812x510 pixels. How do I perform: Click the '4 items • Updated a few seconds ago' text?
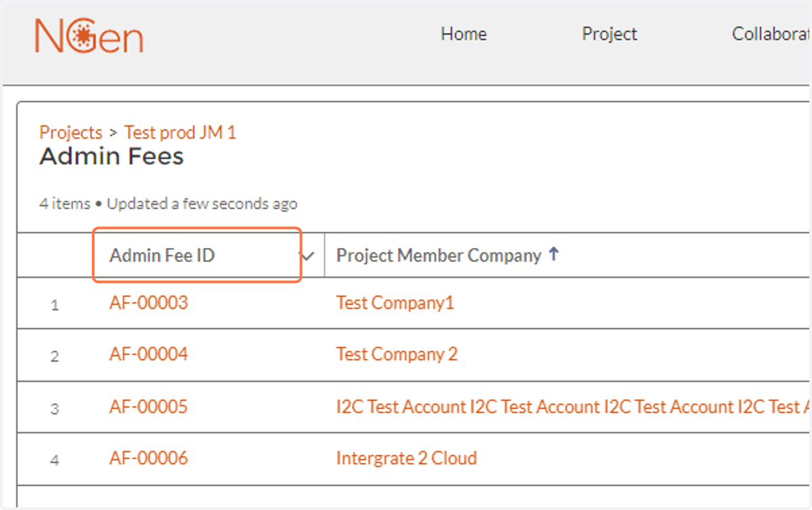168,203
